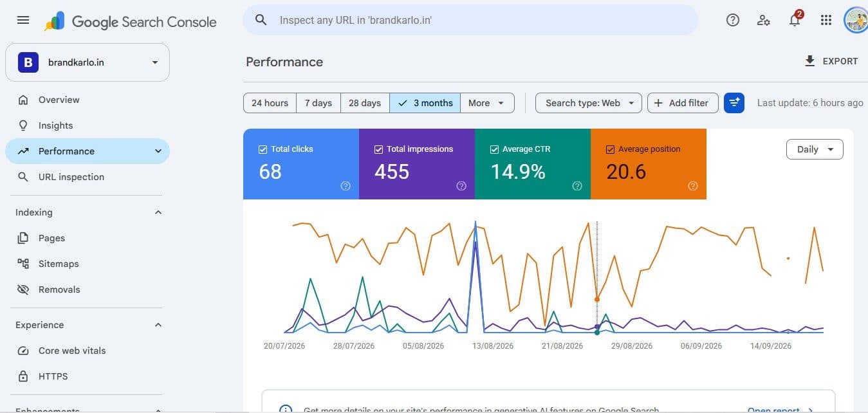Expand the Performance menu chevron
Screen dimensions: 868x413
pyautogui.click(x=158, y=151)
